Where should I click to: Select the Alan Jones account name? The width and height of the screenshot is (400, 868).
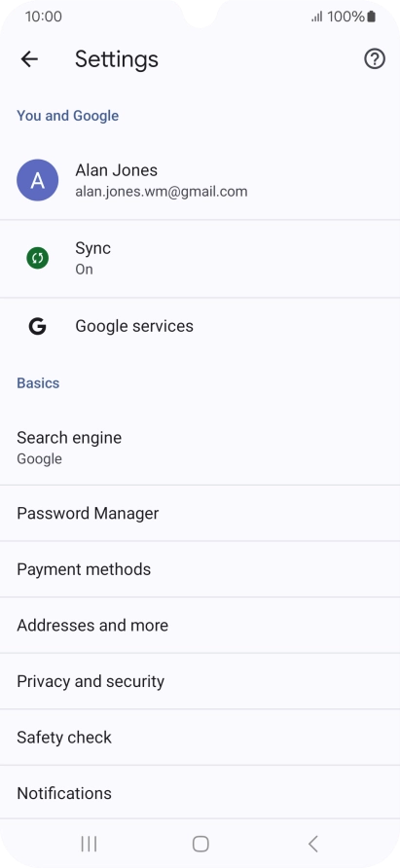click(117, 170)
